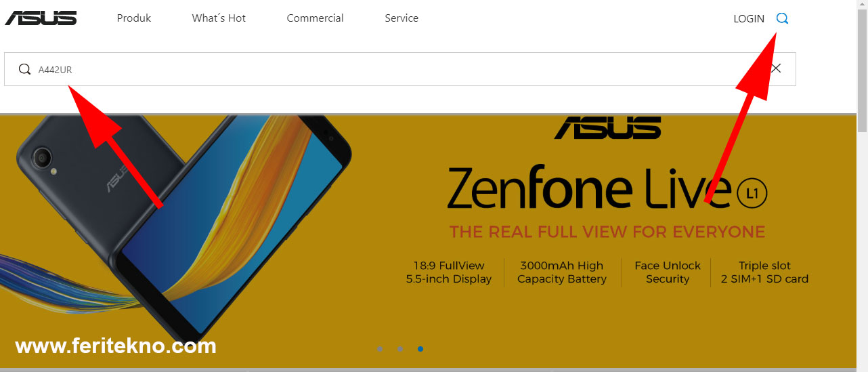The height and width of the screenshot is (372, 868).
Task: Click the '18:9 FullView 5.5-inch Display' text
Action: pyautogui.click(x=449, y=272)
